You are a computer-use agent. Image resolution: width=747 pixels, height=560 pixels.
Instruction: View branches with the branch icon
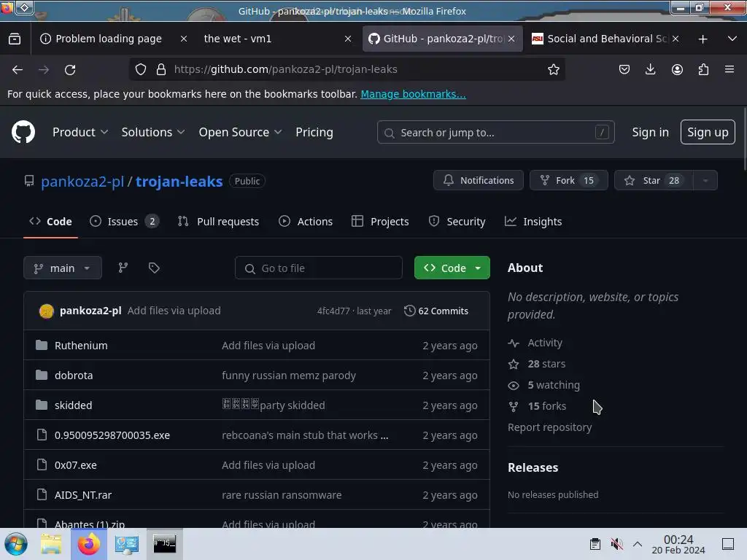pyautogui.click(x=123, y=268)
